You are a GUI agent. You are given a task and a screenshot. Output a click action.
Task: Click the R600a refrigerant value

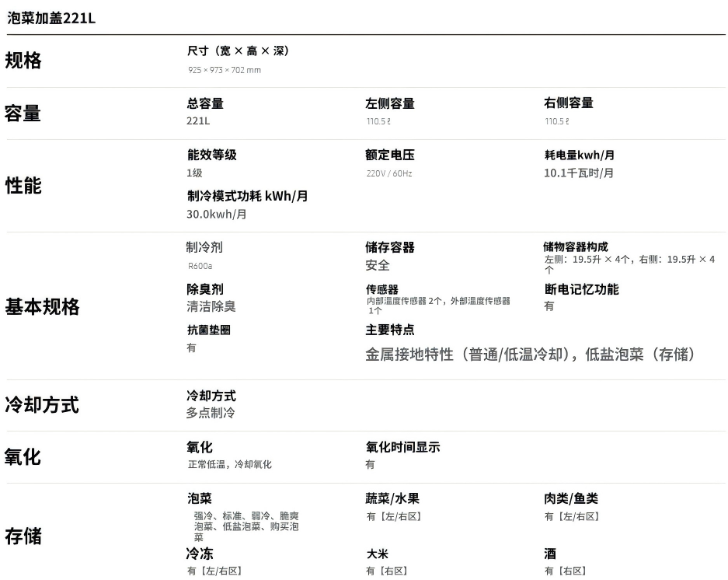click(200, 266)
